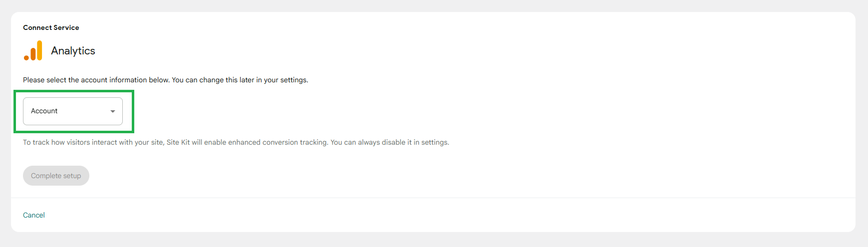Click the account information instruction text

(x=166, y=80)
